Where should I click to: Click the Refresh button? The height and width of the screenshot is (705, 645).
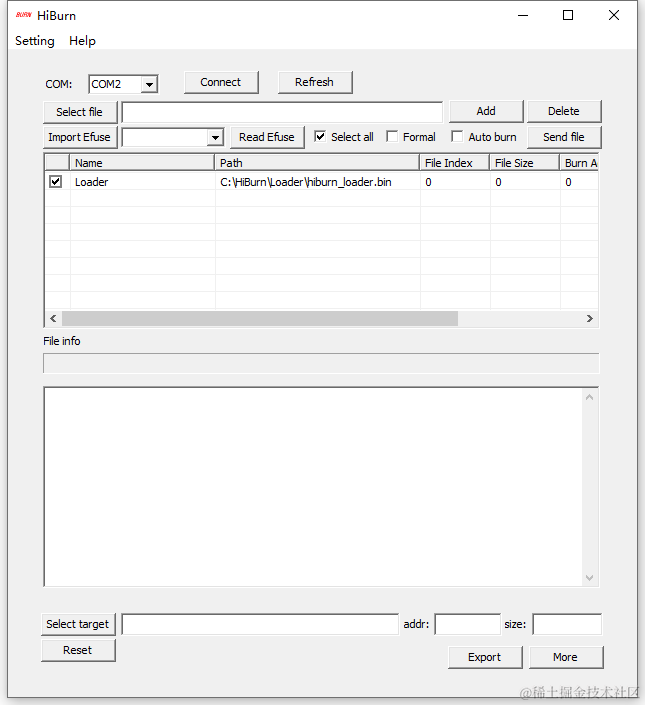tap(315, 82)
